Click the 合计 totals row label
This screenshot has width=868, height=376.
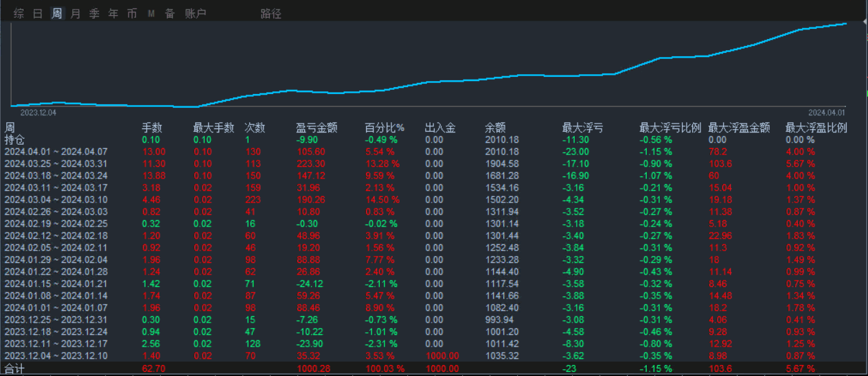[x=14, y=368]
